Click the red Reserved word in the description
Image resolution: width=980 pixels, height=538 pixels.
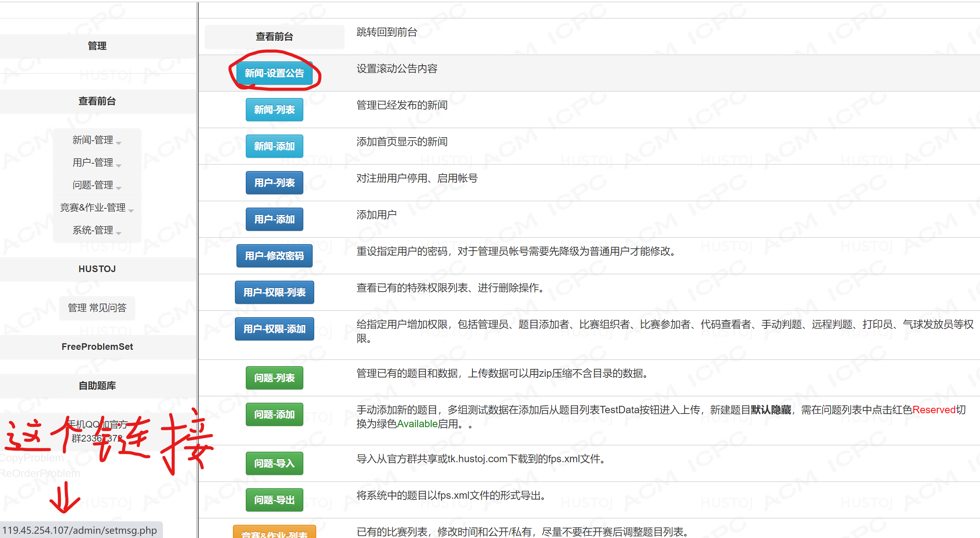click(934, 410)
